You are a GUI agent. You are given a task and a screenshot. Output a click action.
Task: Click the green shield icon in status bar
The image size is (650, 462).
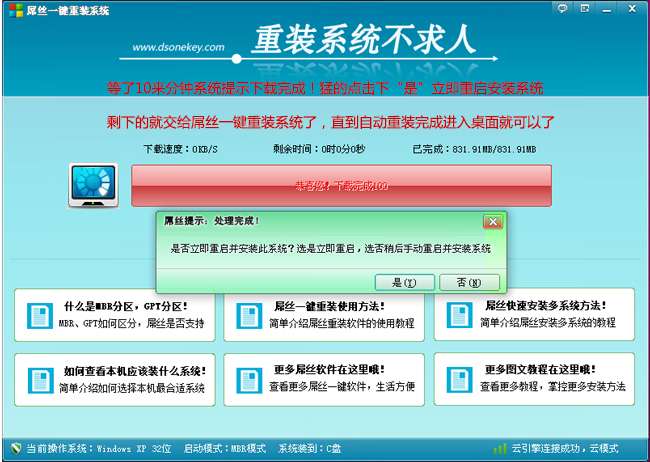[x=14, y=449]
